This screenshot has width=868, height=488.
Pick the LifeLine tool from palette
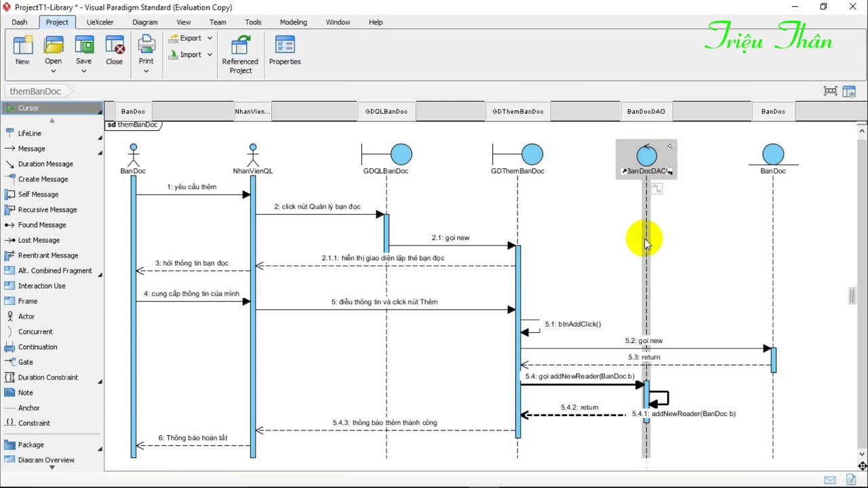30,134
